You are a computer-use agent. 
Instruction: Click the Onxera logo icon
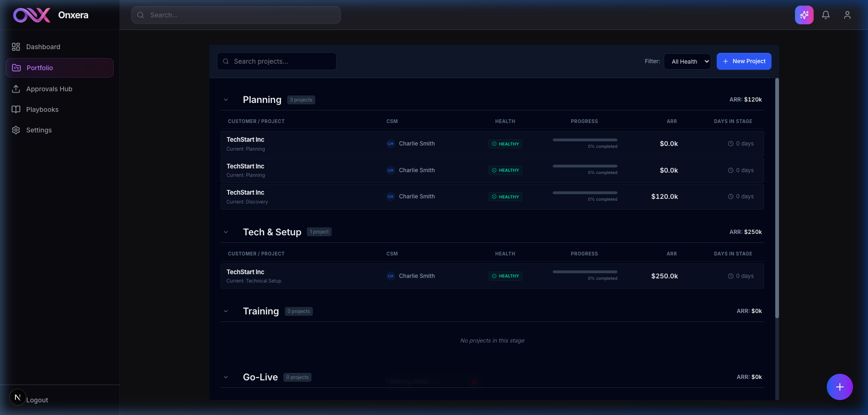point(31,15)
